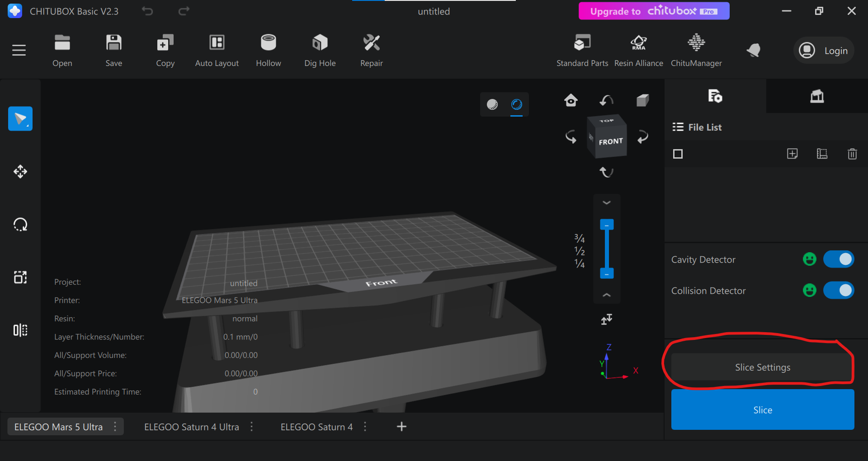This screenshot has height=461, width=868.
Task: Select the Repair tool icon
Action: coord(371,43)
